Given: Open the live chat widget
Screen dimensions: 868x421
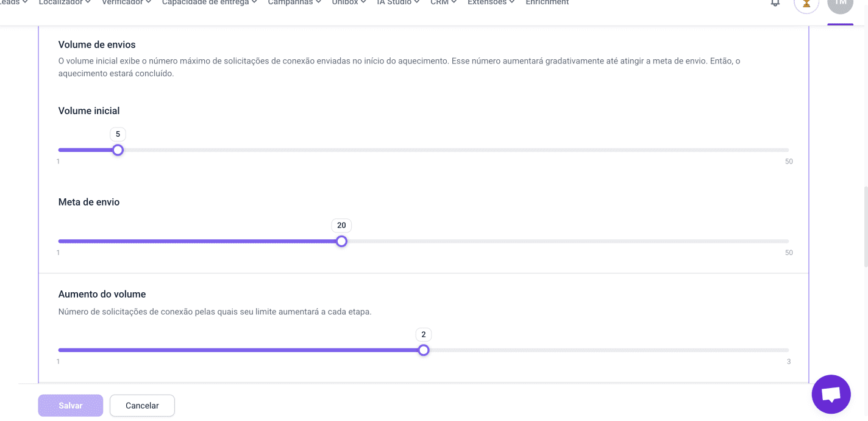Looking at the screenshot, I should pos(831,394).
